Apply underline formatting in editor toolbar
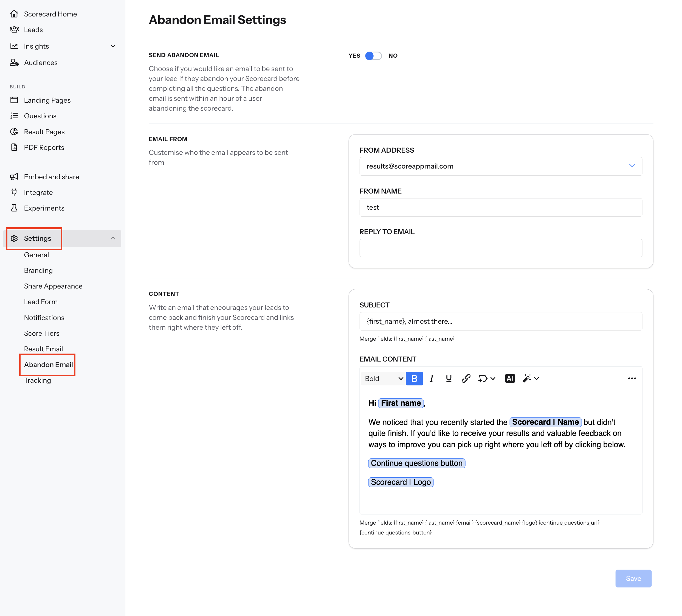 (449, 378)
